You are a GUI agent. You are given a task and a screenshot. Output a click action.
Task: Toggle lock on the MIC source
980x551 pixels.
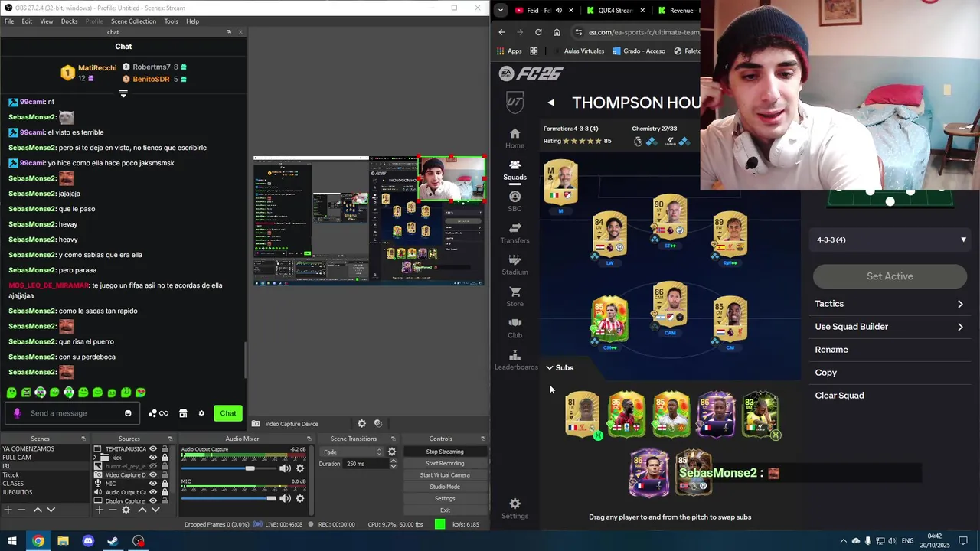pyautogui.click(x=164, y=484)
